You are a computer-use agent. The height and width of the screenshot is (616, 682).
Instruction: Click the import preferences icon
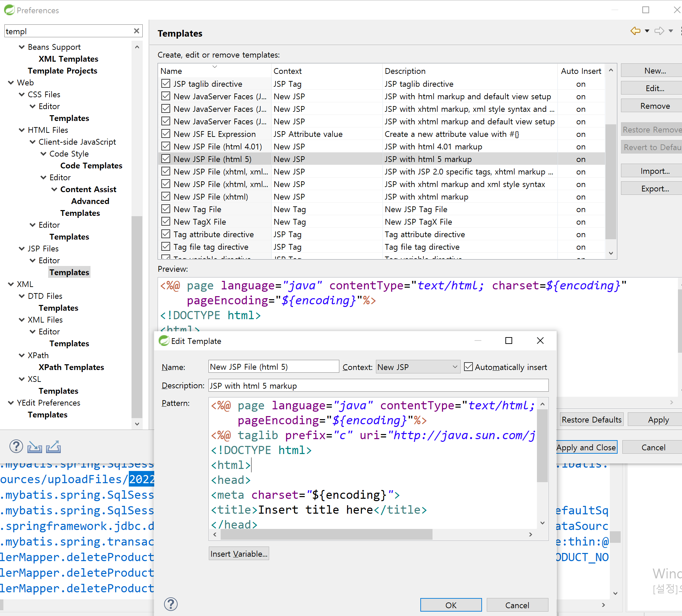[34, 447]
